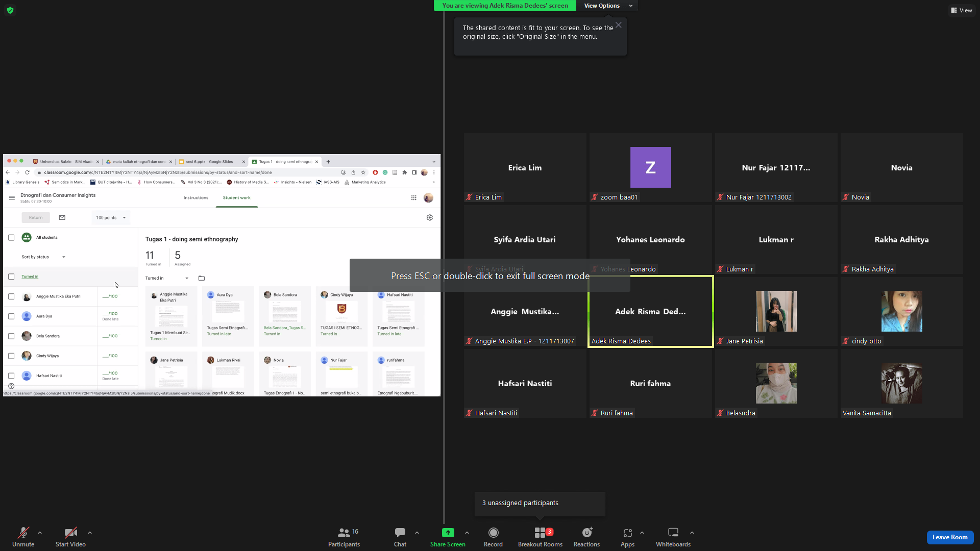Tick the All students checkbox
The image size is (980, 551).
point(11,238)
